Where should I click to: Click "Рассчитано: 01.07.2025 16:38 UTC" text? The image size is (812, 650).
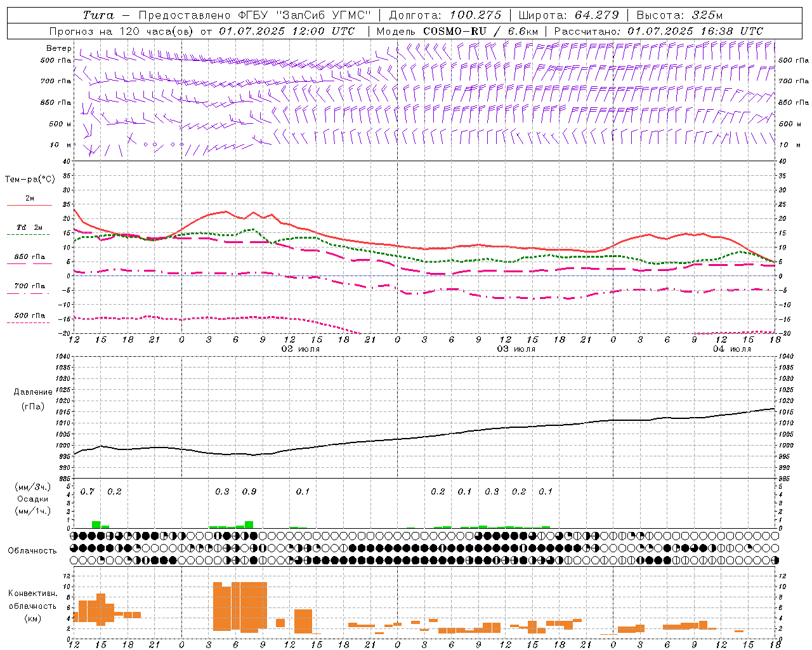(x=658, y=31)
